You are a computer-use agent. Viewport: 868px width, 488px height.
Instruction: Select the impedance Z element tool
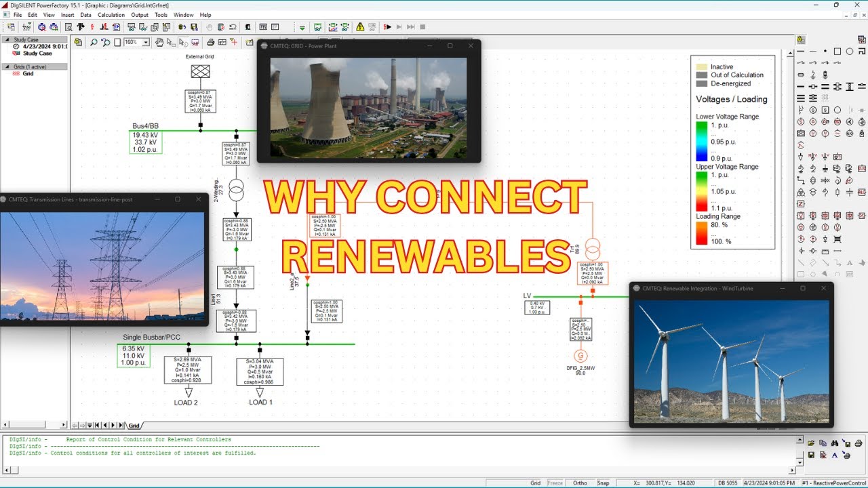pos(800,203)
